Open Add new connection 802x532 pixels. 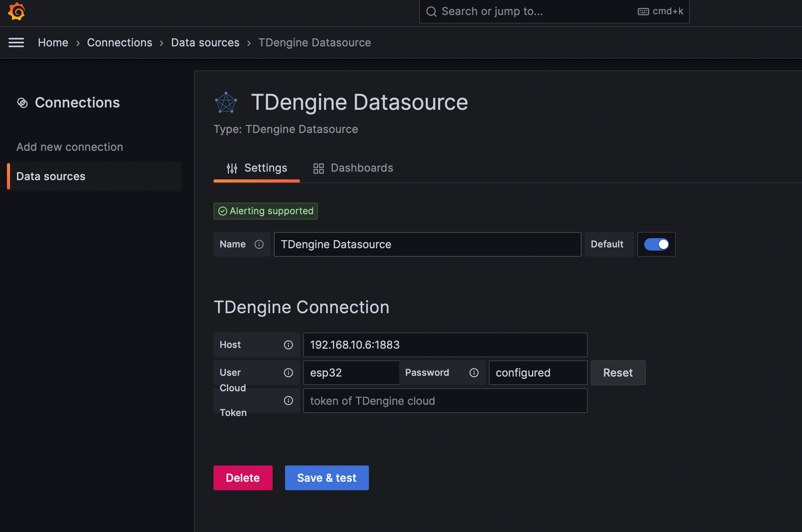click(70, 147)
